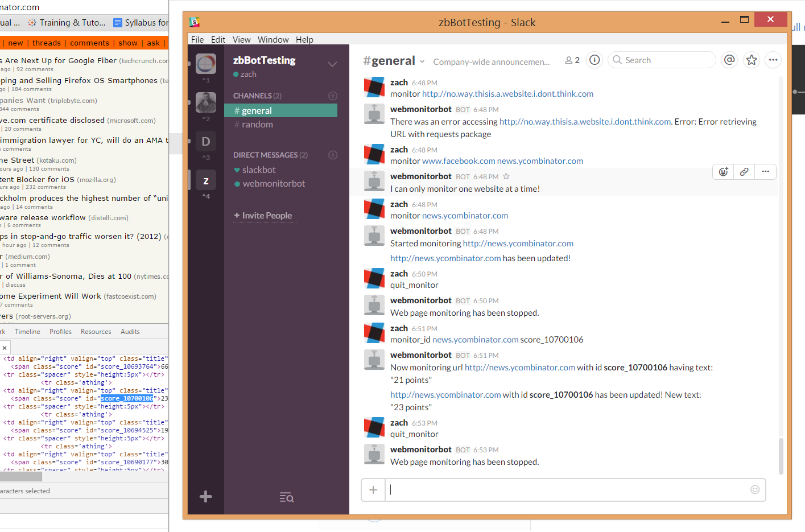Click the 'threads' link on Hacker News
Viewport: 805px width, 532px height.
(x=47, y=43)
